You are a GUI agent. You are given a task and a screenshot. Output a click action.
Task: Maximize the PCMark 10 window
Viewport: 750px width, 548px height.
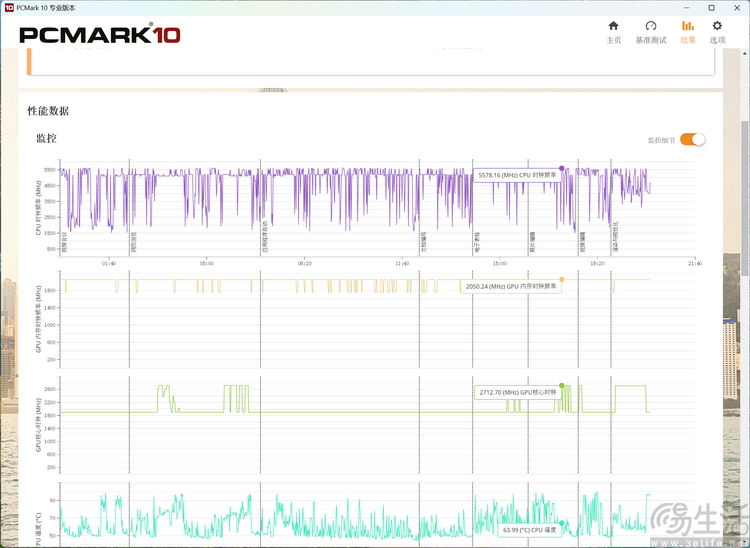click(x=712, y=8)
